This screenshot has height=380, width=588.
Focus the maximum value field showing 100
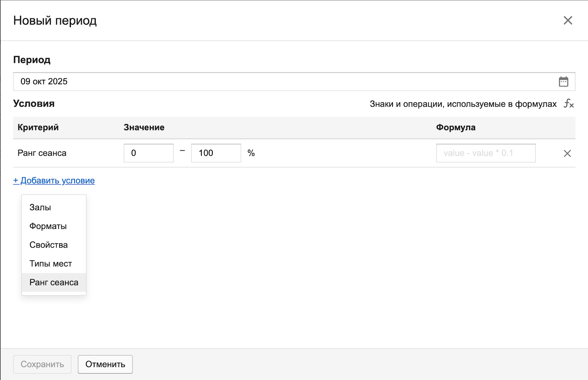pyautogui.click(x=216, y=153)
